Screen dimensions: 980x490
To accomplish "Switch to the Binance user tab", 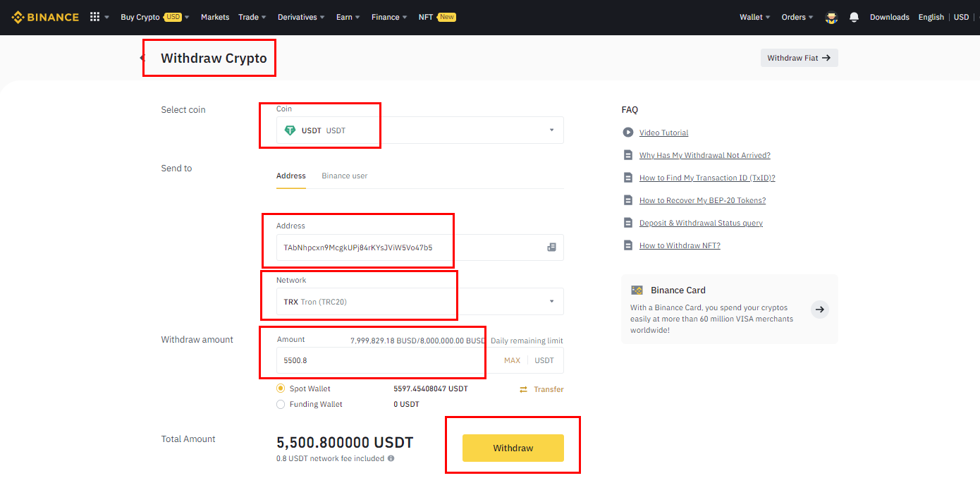I will [x=344, y=176].
